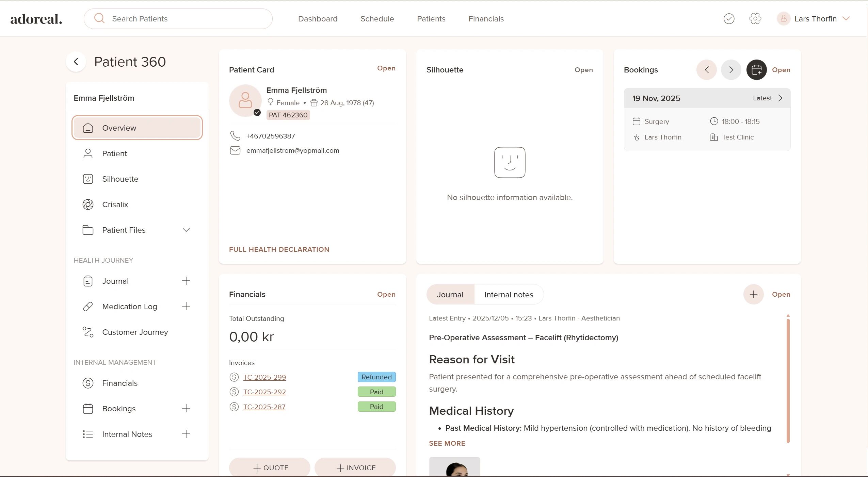The image size is (868, 477).
Task: Open Crisalix in the sidebar
Action: tap(115, 204)
